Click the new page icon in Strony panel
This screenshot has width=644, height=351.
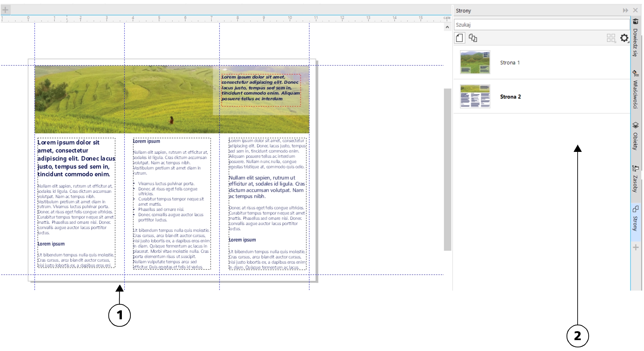click(459, 38)
